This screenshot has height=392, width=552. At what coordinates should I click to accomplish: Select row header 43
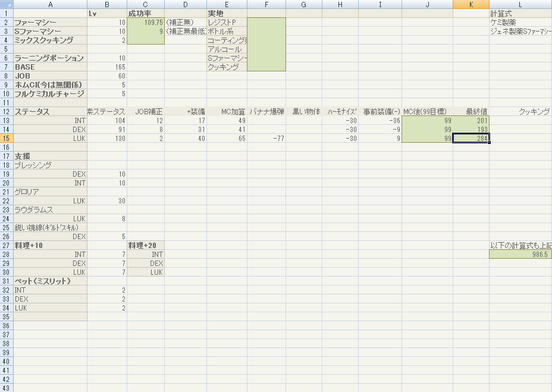7,388
